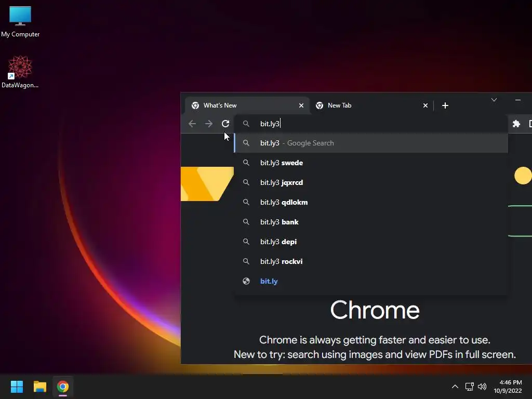Viewport: 532px width, 399px height.
Task: Open the volume speaker tray icon
Action: (482, 387)
